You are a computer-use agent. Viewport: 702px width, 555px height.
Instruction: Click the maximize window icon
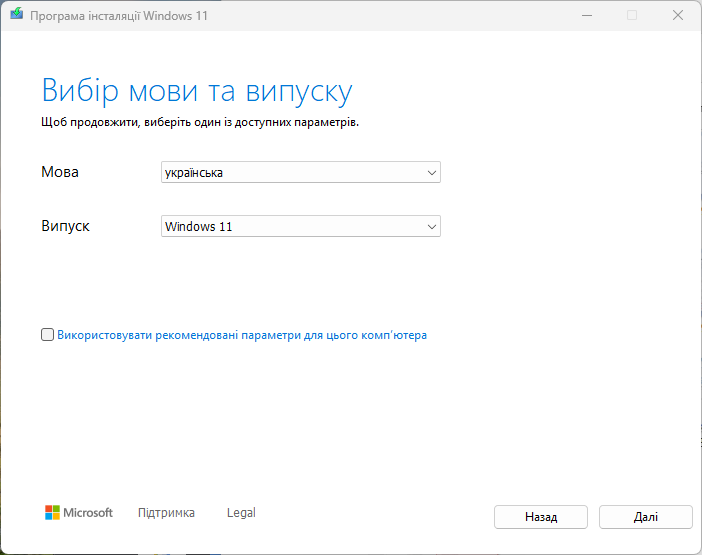[x=632, y=15]
